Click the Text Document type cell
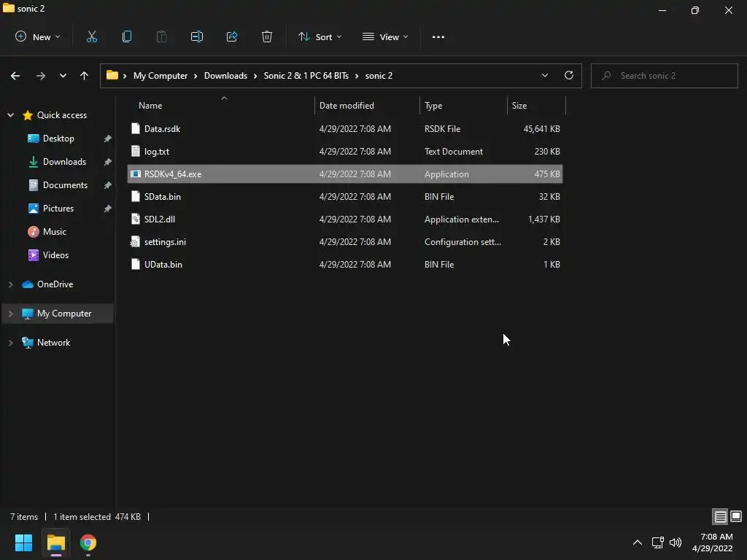The image size is (747, 560). (x=454, y=152)
